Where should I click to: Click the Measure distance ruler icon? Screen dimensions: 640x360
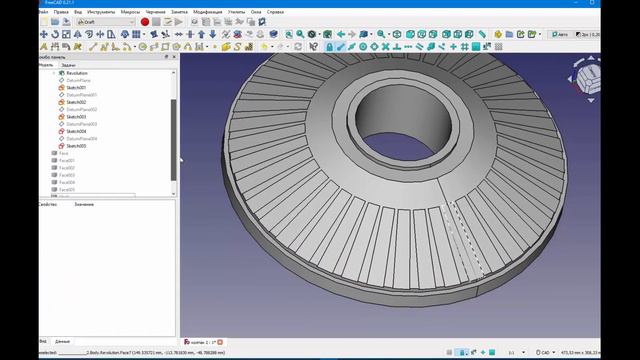tap(482, 34)
